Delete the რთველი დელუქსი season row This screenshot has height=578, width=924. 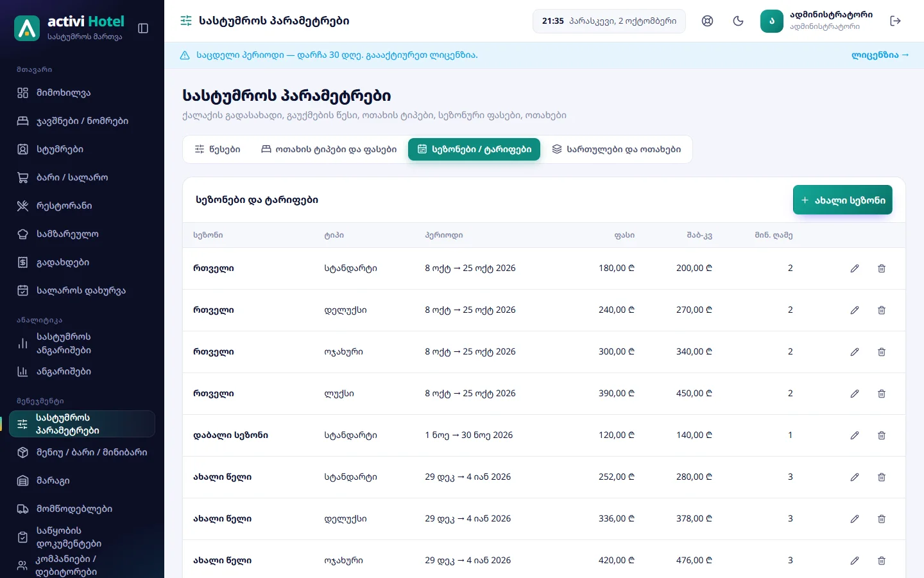[x=882, y=310]
